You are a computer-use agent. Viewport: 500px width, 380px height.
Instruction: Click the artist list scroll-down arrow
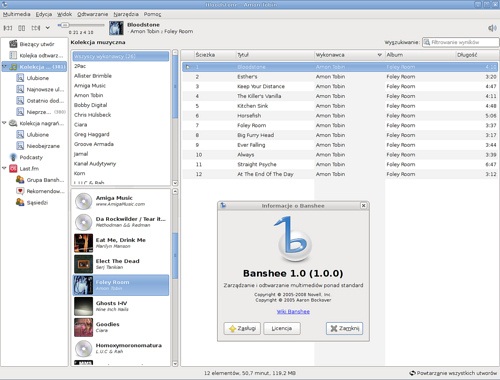point(175,183)
